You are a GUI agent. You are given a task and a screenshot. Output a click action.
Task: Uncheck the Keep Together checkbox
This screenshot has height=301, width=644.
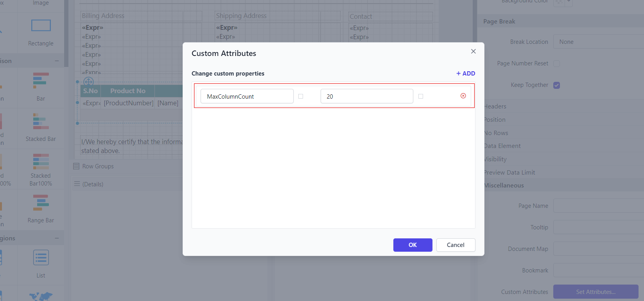pyautogui.click(x=556, y=85)
